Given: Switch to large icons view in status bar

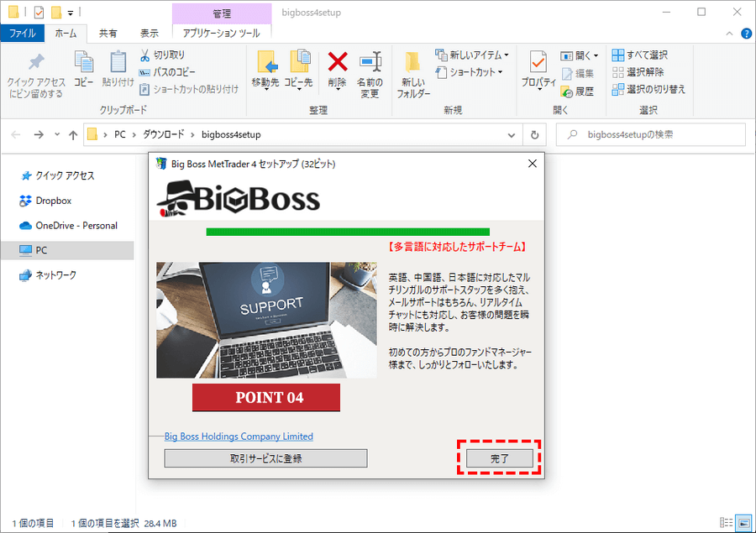Looking at the screenshot, I should click(x=744, y=523).
